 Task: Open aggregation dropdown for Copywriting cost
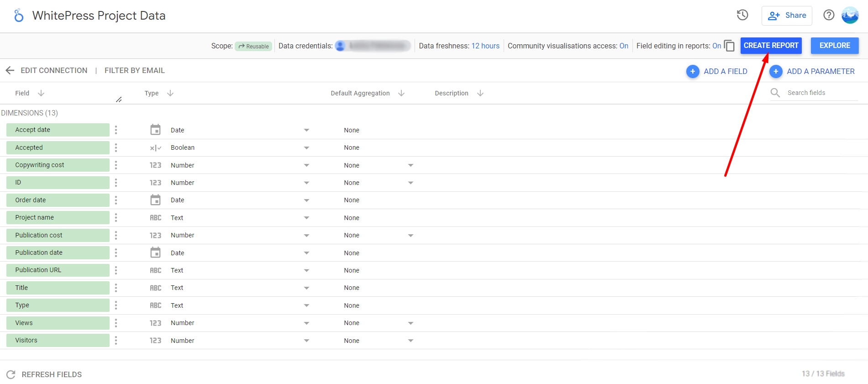point(410,165)
